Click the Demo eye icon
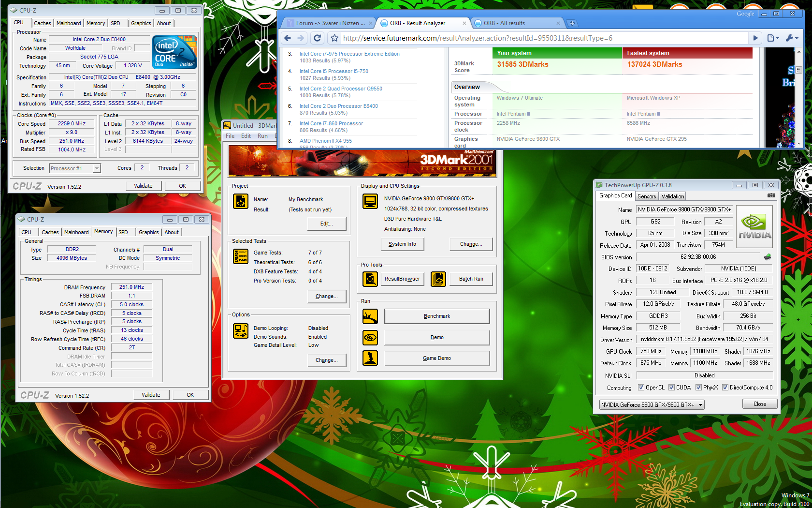The height and width of the screenshot is (508, 812). pos(370,338)
